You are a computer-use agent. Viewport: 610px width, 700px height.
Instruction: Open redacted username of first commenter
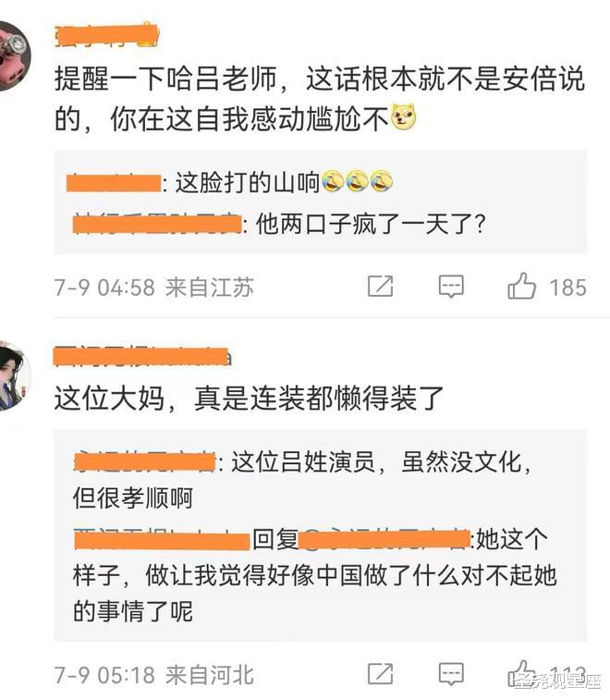[x=107, y=36]
